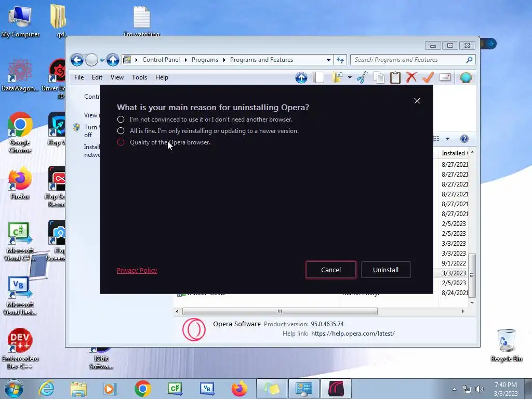Click the magnifier search icon
The height and width of the screenshot is (399, 532).
click(x=469, y=60)
